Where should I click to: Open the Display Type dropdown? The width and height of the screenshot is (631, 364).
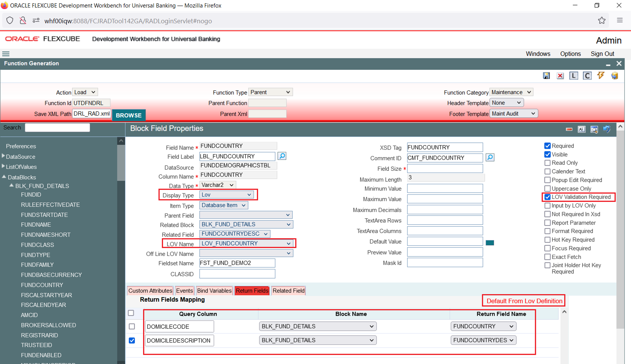point(226,195)
